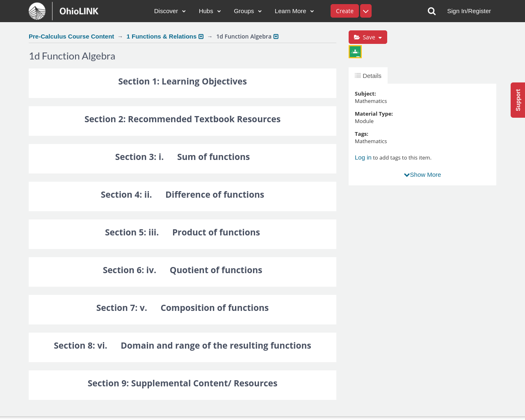The width and height of the screenshot is (525, 420).
Task: Open the search magnifier icon
Action: point(431,11)
